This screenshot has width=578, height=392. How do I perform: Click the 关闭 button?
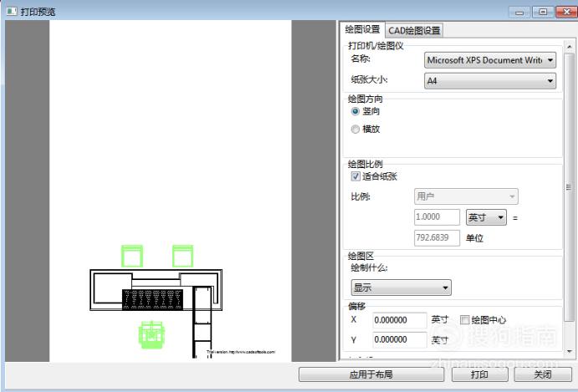click(x=543, y=374)
